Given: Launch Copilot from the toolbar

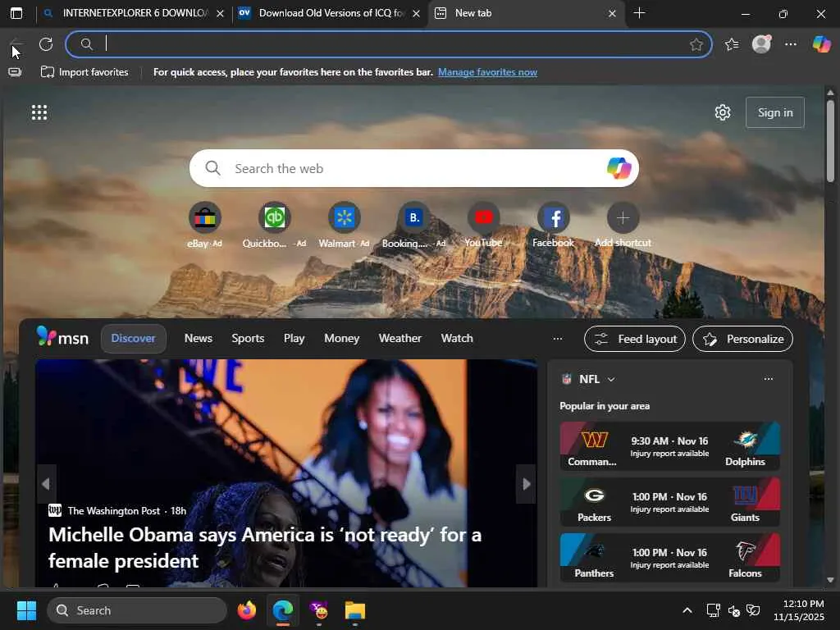Looking at the screenshot, I should (822, 44).
